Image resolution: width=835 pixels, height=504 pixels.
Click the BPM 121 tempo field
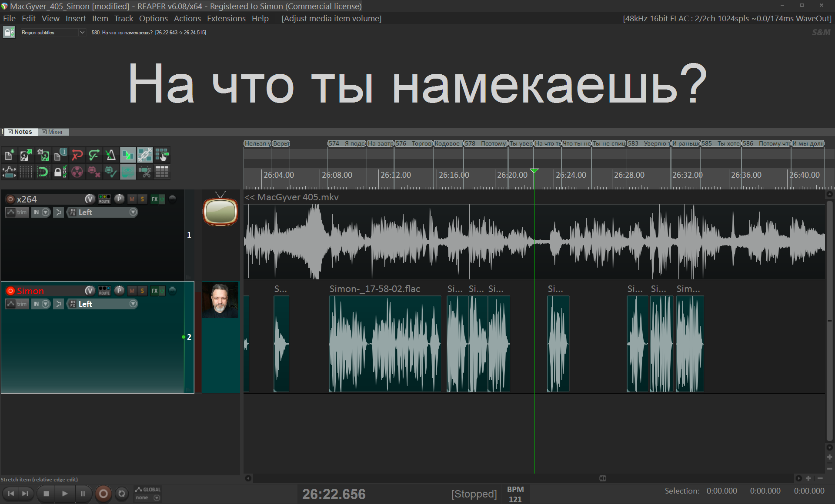coord(515,494)
